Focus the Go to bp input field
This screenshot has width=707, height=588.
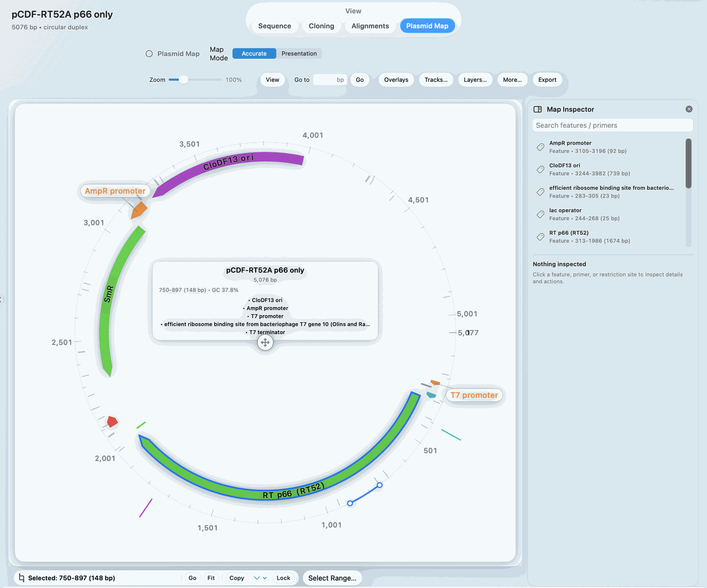[x=330, y=80]
